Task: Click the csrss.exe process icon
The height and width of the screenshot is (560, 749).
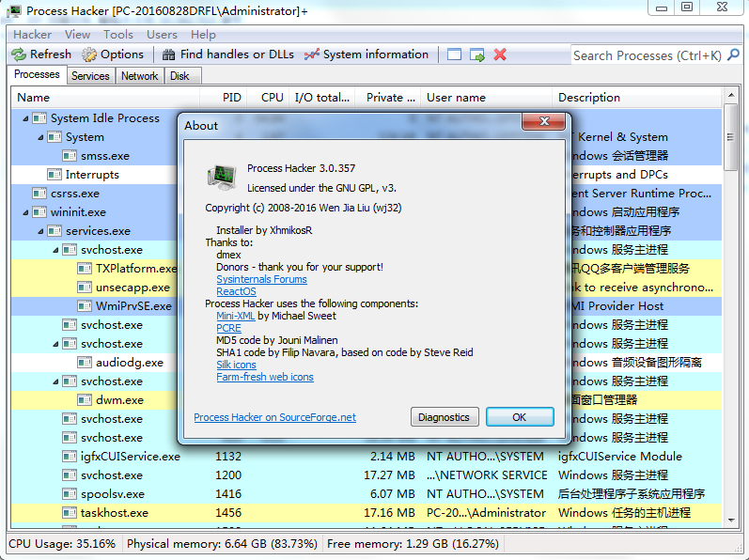Action: coord(39,194)
